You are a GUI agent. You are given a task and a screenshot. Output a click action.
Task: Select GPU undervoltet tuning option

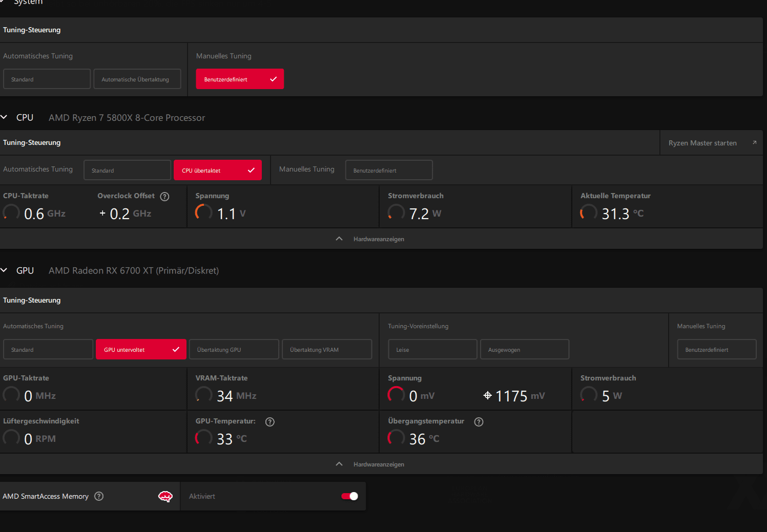pyautogui.click(x=141, y=349)
